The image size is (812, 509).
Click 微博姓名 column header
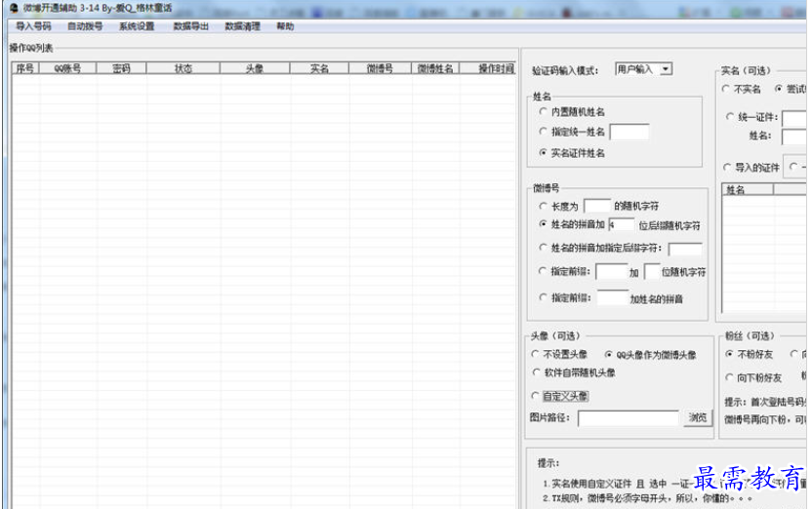[435, 67]
